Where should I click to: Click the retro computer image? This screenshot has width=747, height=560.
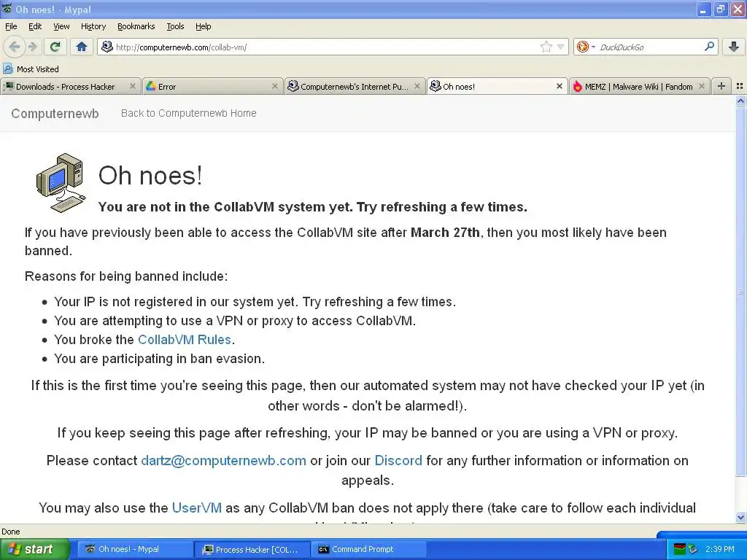pyautogui.click(x=61, y=182)
